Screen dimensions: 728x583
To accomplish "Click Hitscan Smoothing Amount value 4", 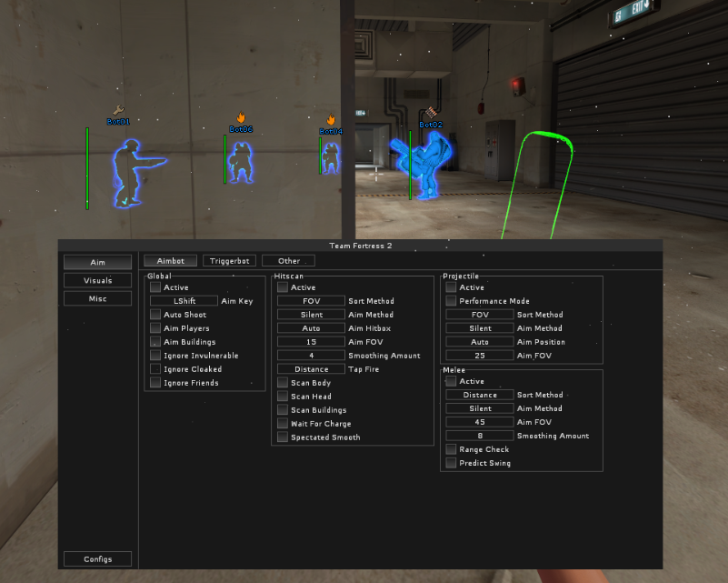I will coord(311,356).
